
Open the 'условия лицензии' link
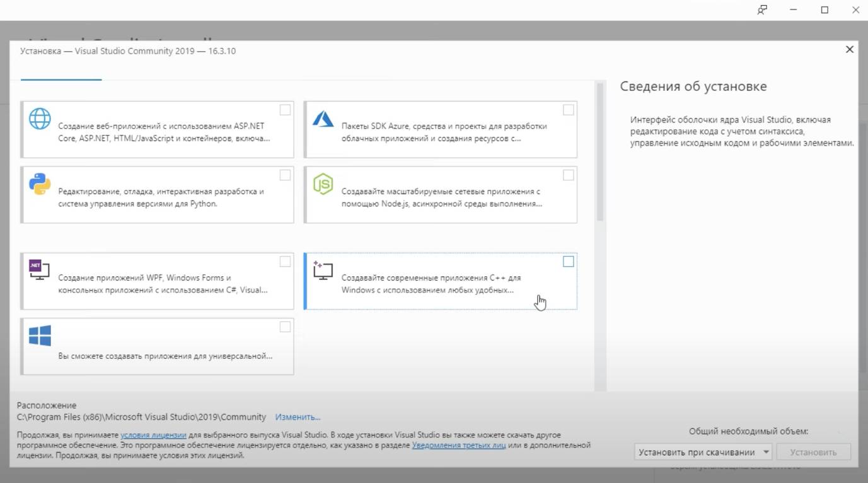tap(153, 435)
